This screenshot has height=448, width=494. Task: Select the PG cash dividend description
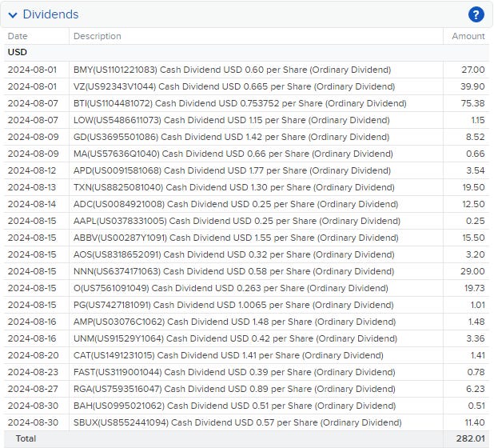click(233, 305)
